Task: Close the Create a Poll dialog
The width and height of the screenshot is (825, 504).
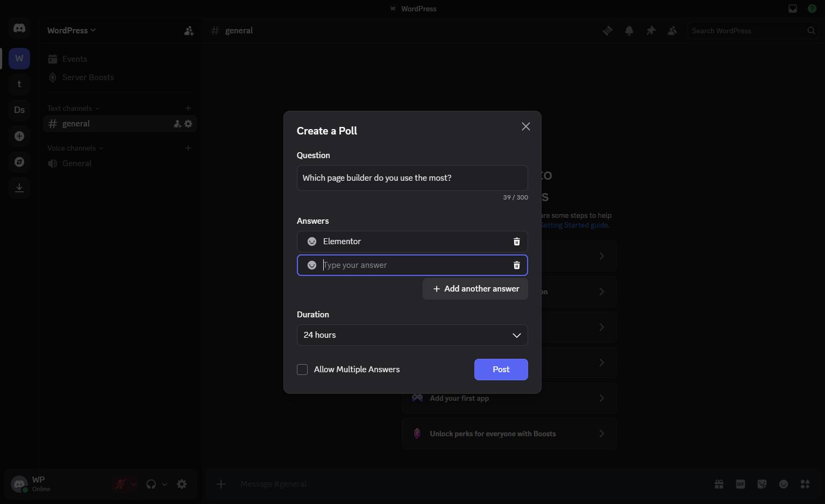Action: pos(526,126)
